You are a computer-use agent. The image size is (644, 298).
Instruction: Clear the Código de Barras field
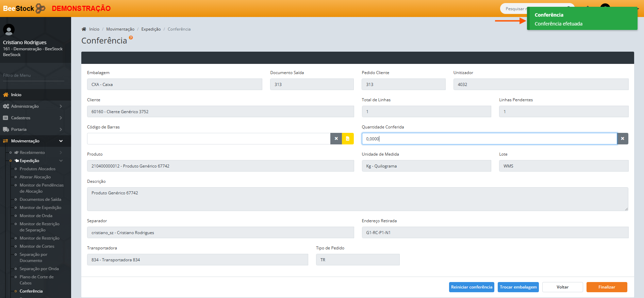(x=336, y=139)
